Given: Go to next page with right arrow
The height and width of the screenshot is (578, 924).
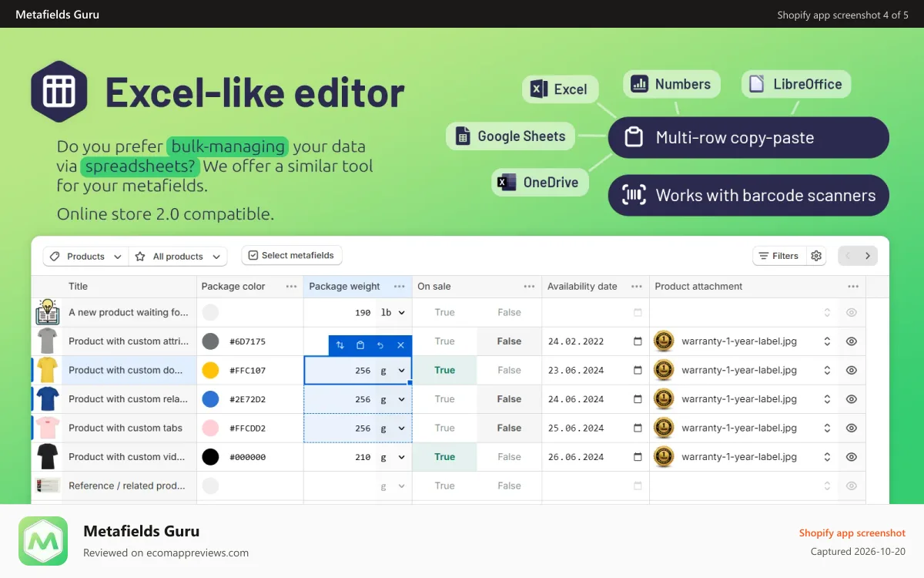Looking at the screenshot, I should tap(868, 256).
